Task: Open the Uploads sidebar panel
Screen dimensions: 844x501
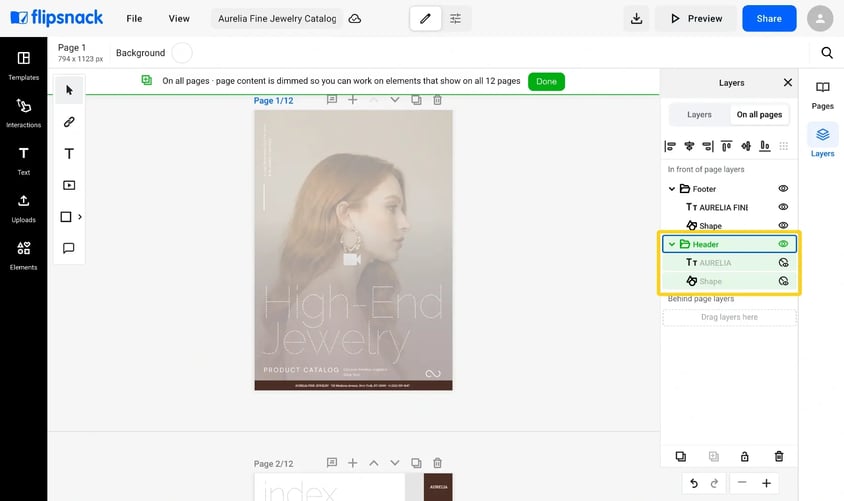Action: [x=23, y=208]
